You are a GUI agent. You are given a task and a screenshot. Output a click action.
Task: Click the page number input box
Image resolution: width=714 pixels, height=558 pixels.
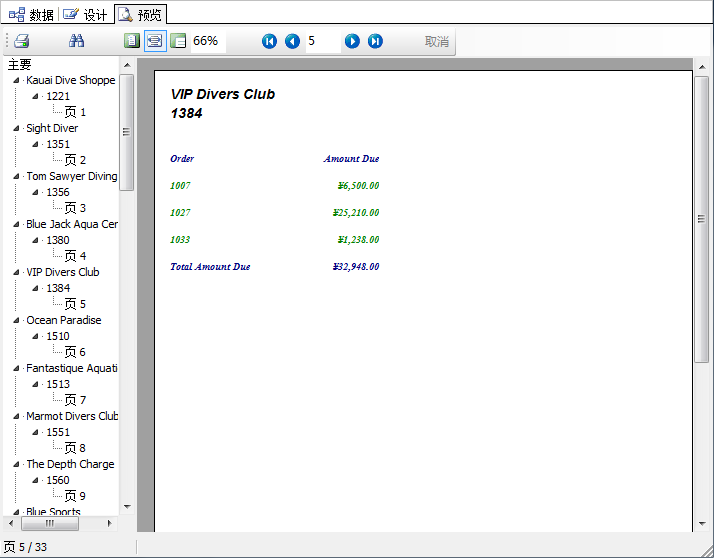pos(321,41)
